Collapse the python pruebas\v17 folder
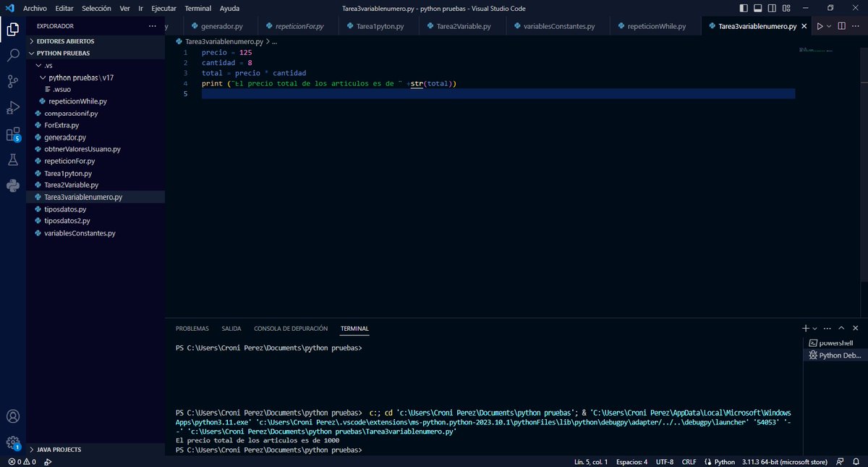The width and height of the screenshot is (868, 467). point(95,77)
